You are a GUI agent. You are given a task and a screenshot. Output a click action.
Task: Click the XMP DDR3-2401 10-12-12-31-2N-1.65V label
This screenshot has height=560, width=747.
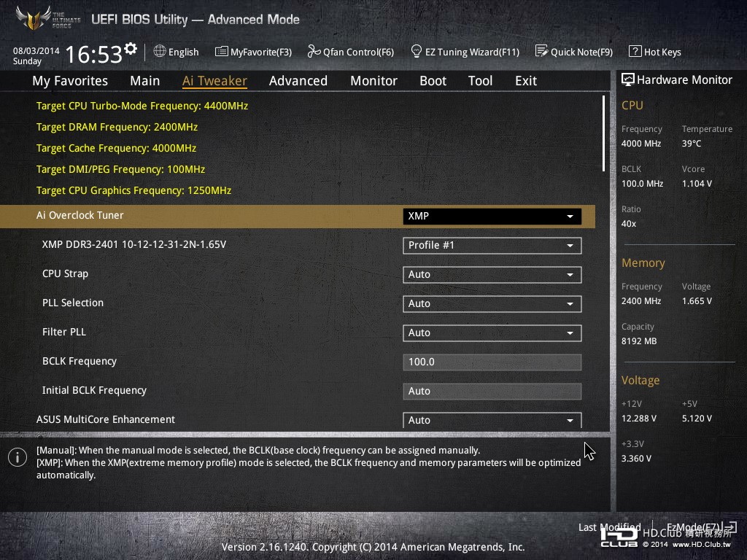point(134,244)
